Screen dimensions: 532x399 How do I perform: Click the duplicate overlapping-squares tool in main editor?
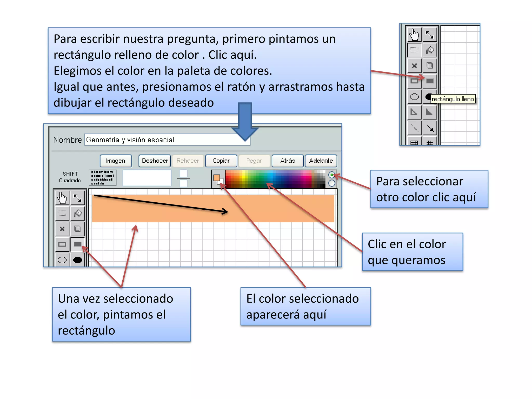[x=77, y=229]
